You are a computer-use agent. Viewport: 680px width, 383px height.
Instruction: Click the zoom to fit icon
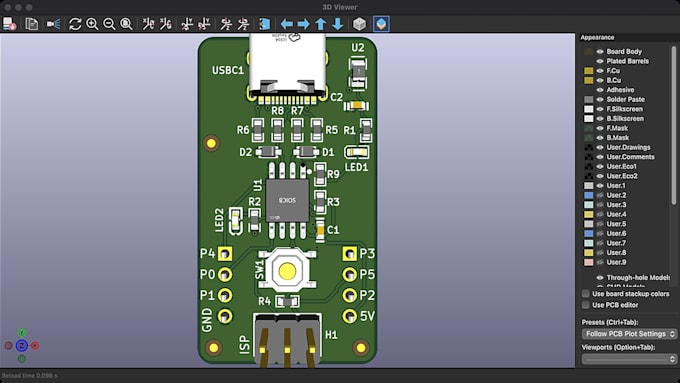pyautogui.click(x=126, y=24)
